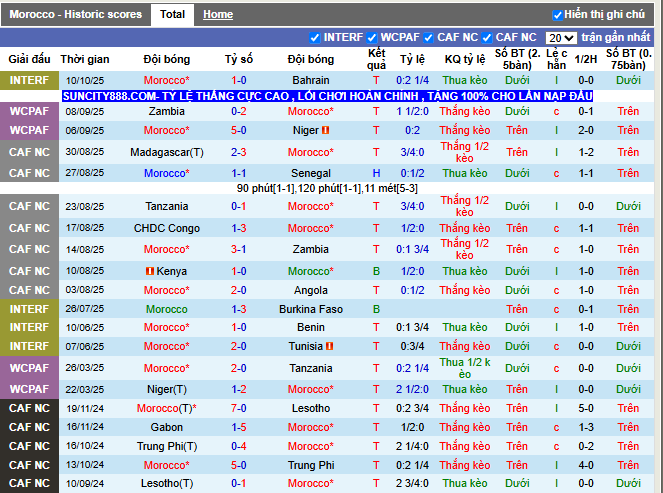Click Benin team name

311,327
